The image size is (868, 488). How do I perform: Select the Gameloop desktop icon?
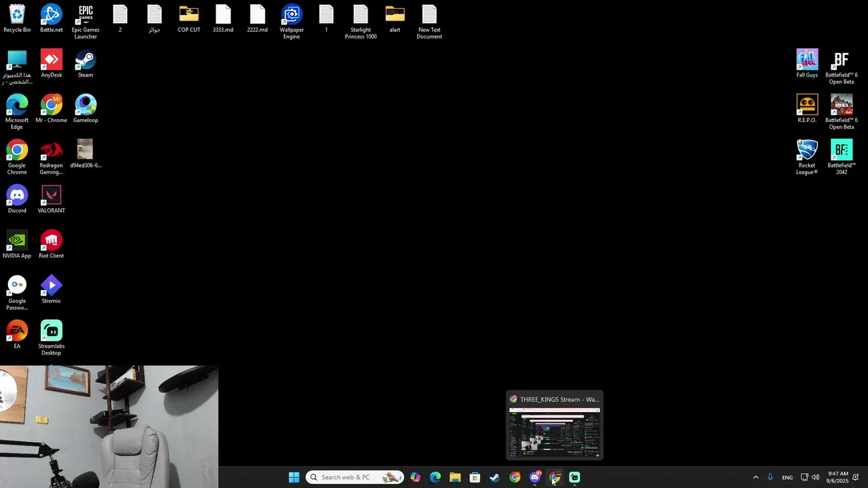(x=85, y=109)
